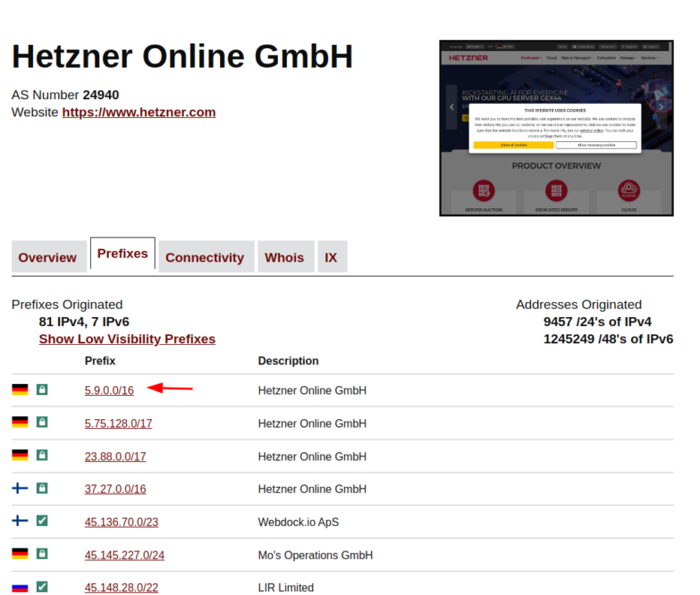This screenshot has width=700, height=595.
Task: Open prefix 45.148.28.0/22
Action: [122, 588]
